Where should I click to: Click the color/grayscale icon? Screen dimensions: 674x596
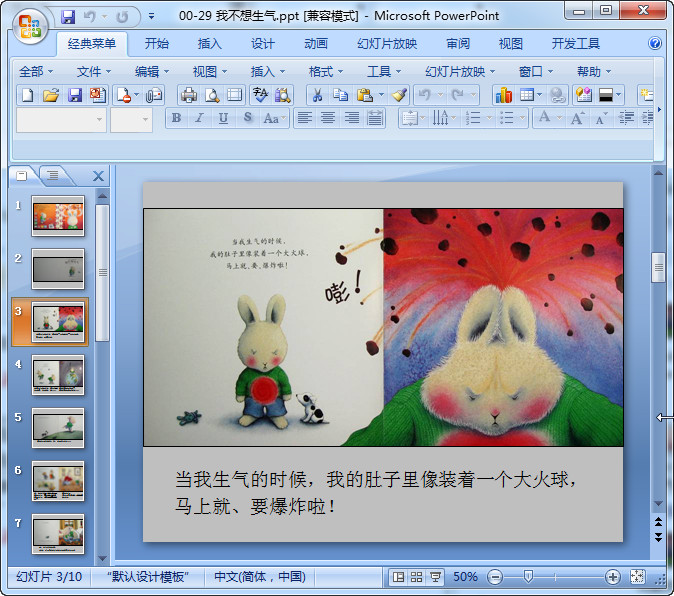(606, 95)
